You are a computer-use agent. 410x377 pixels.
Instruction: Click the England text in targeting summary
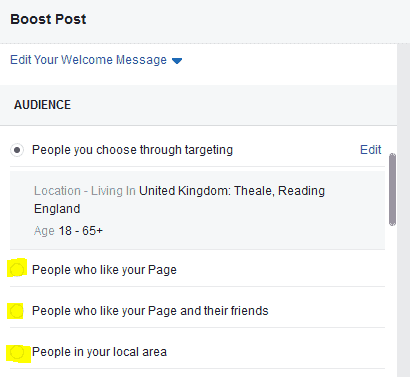pos(57,209)
